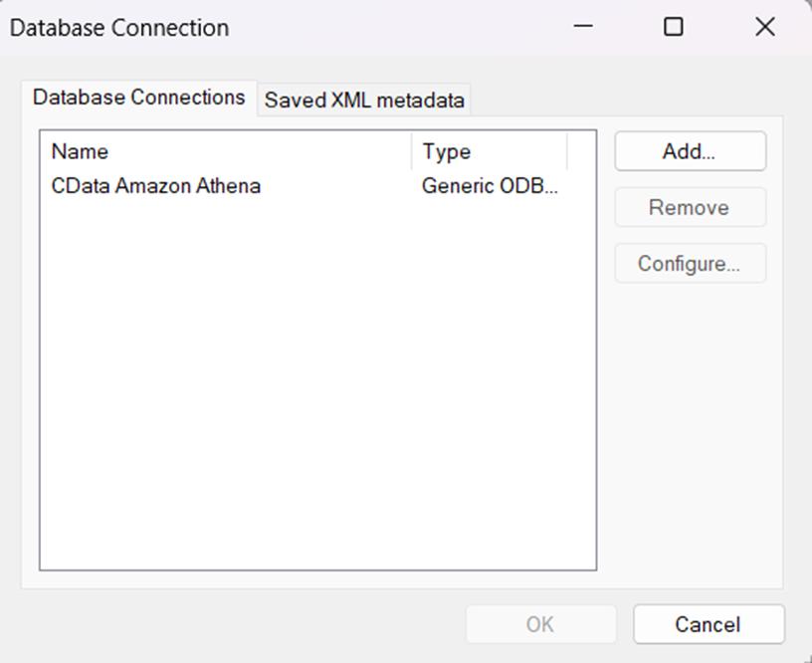The image size is (812, 663).
Task: Select the Database Connections tab
Action: point(138,98)
